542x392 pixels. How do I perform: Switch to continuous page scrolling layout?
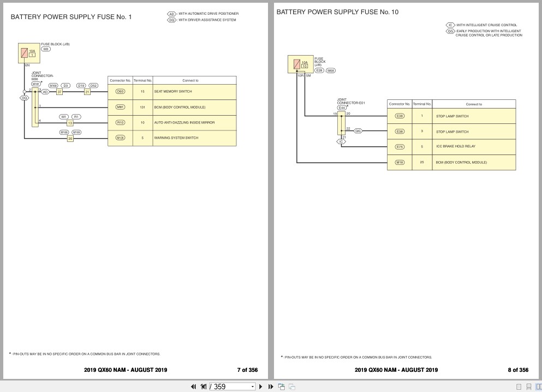[x=529, y=387]
